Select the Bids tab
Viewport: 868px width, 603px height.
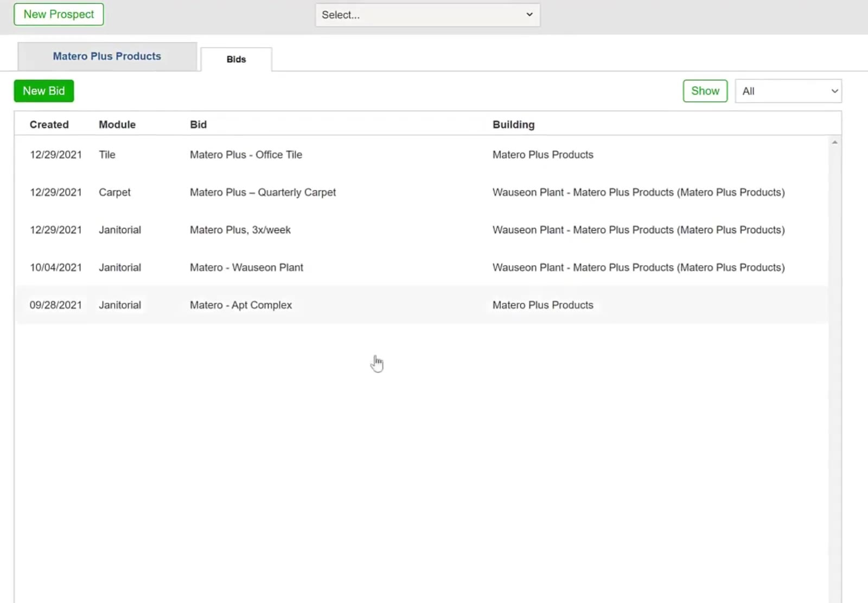pyautogui.click(x=236, y=59)
